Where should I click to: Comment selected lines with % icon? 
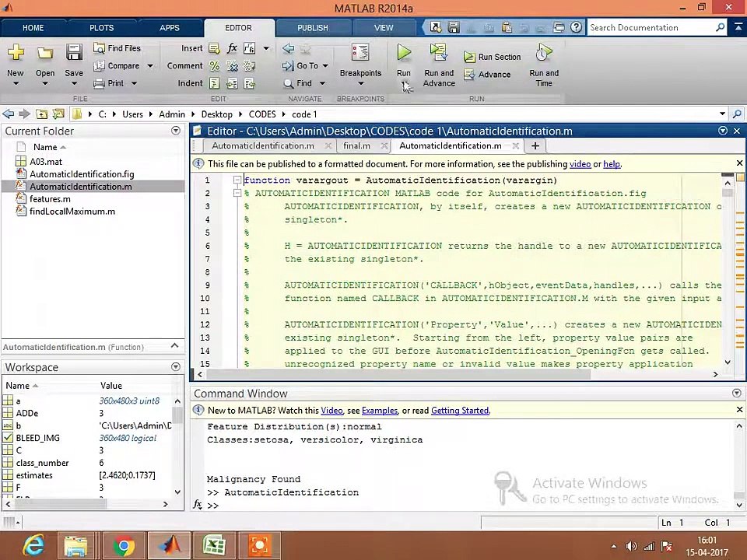(215, 65)
